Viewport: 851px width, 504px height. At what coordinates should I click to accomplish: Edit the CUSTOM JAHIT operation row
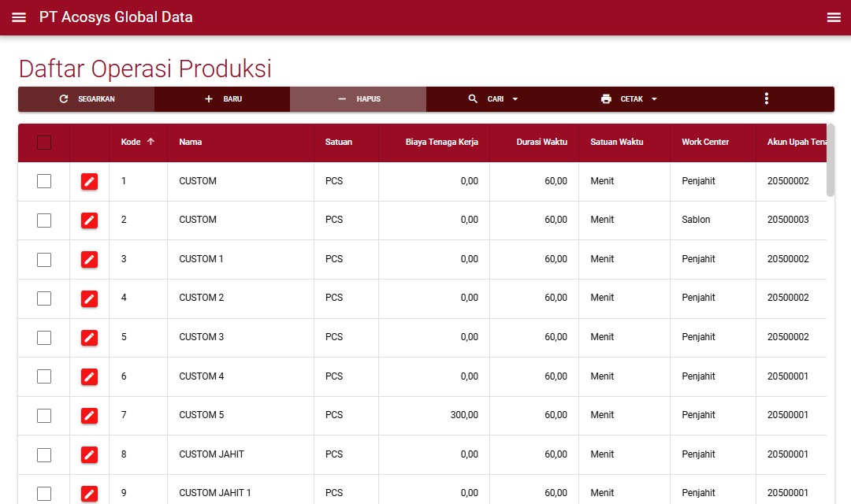click(89, 454)
